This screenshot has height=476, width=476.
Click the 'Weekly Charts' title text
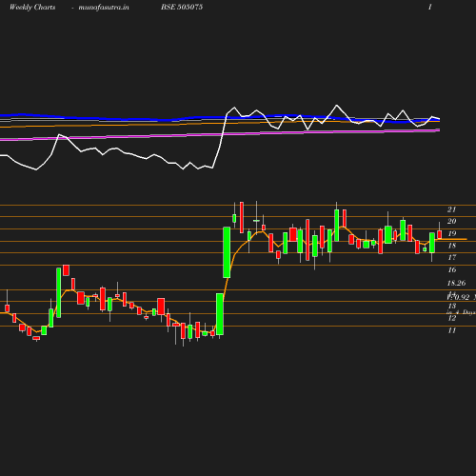[x=32, y=7]
